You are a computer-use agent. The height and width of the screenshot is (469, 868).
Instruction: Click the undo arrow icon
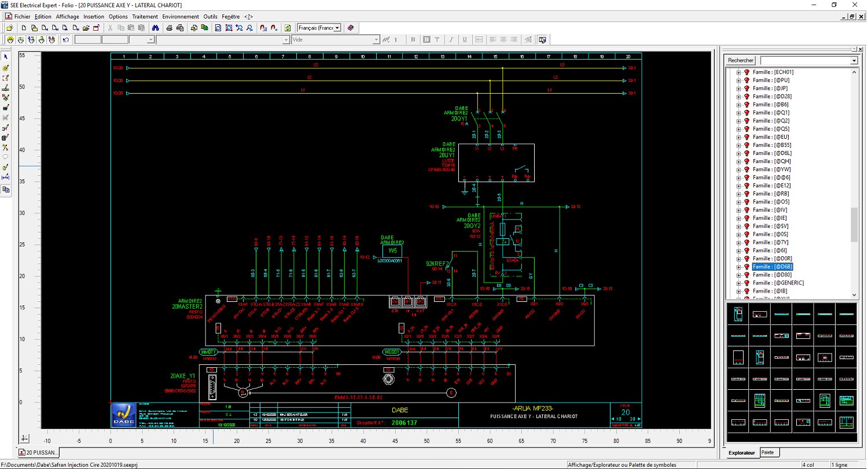65,40
